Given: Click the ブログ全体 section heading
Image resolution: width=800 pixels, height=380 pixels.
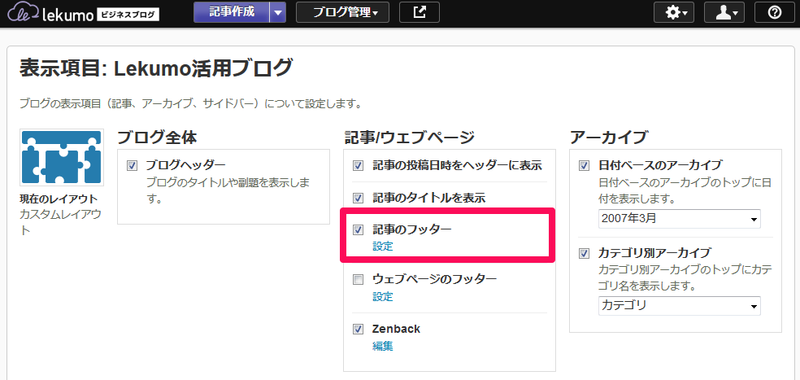Looking at the screenshot, I should pos(157,137).
